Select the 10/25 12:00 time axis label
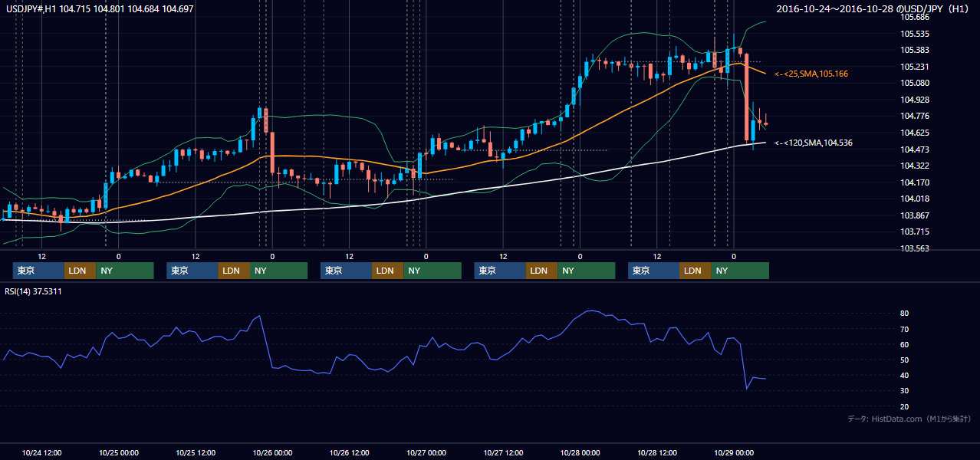Viewport: 980px width, 460px height. (196, 452)
